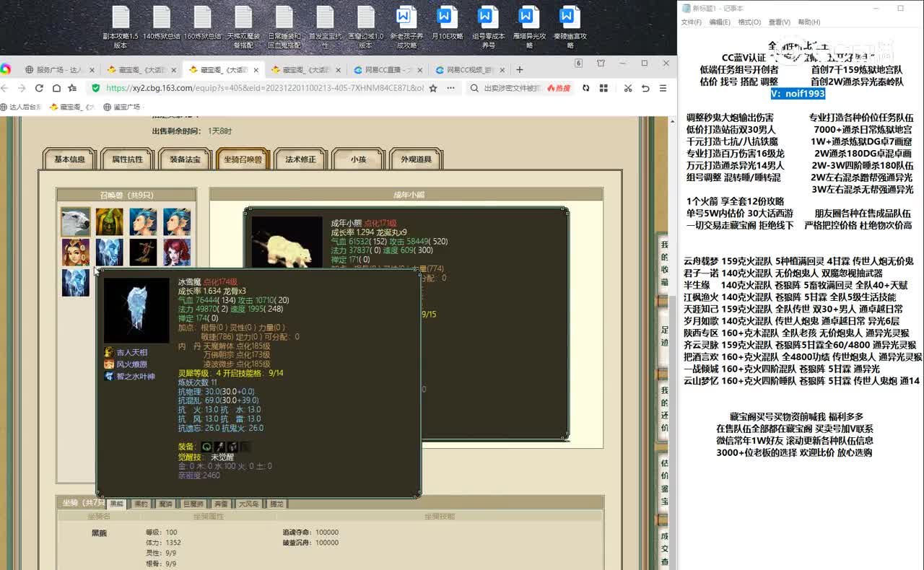The image size is (924, 570).
Task: Open Word document 组号零成本养号
Action: [x=489, y=27]
